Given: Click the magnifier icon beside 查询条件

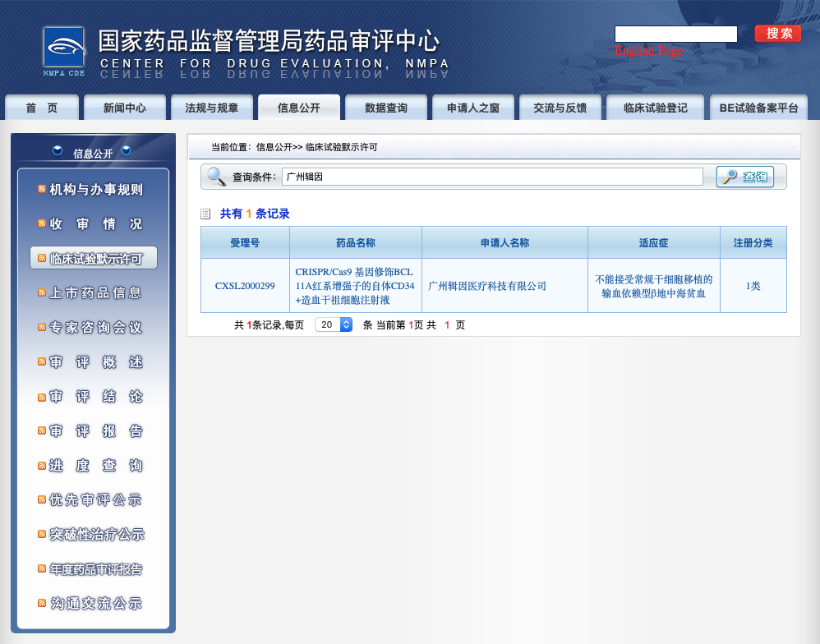Looking at the screenshot, I should pyautogui.click(x=216, y=177).
